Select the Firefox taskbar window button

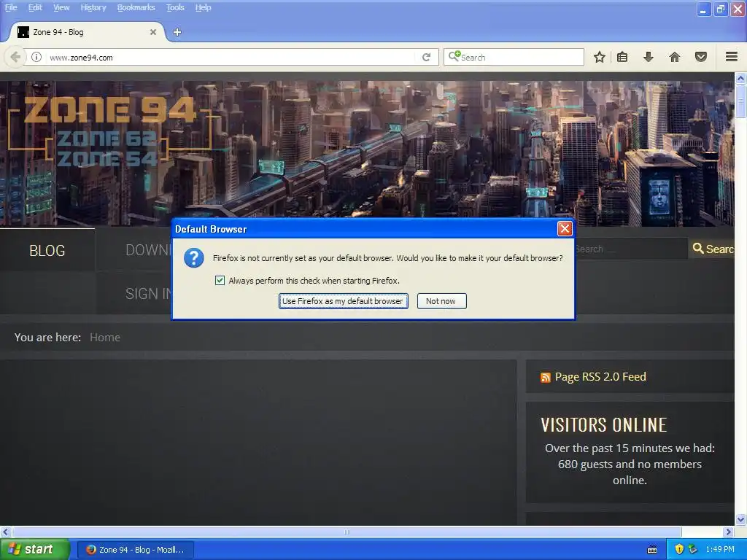pos(136,550)
